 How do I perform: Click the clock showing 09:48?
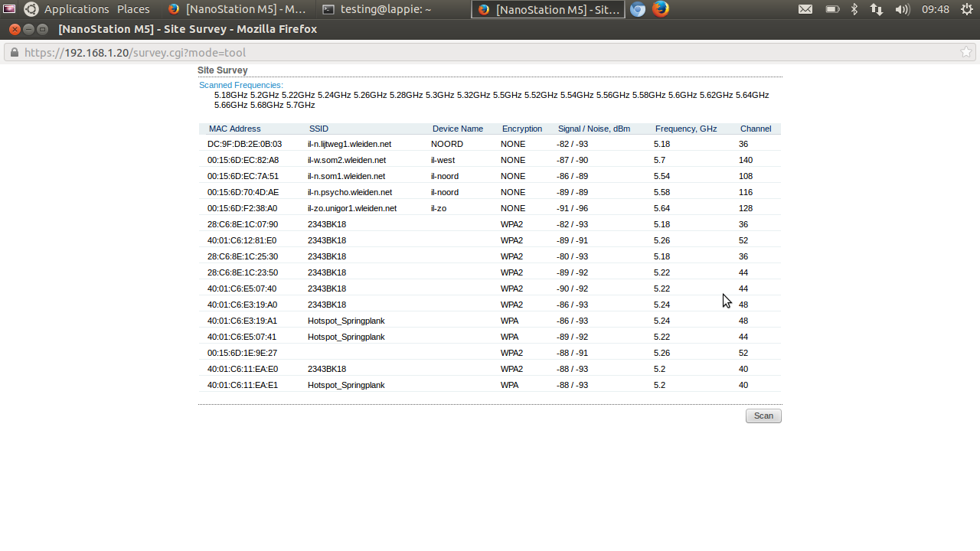(x=936, y=9)
